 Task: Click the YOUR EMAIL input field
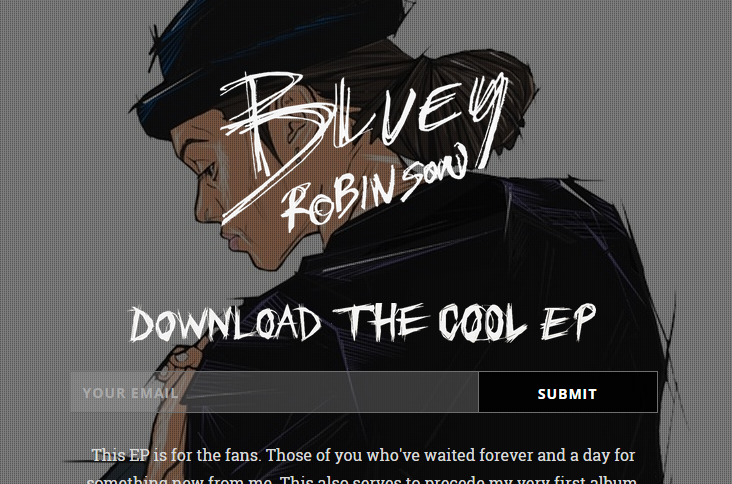274,393
